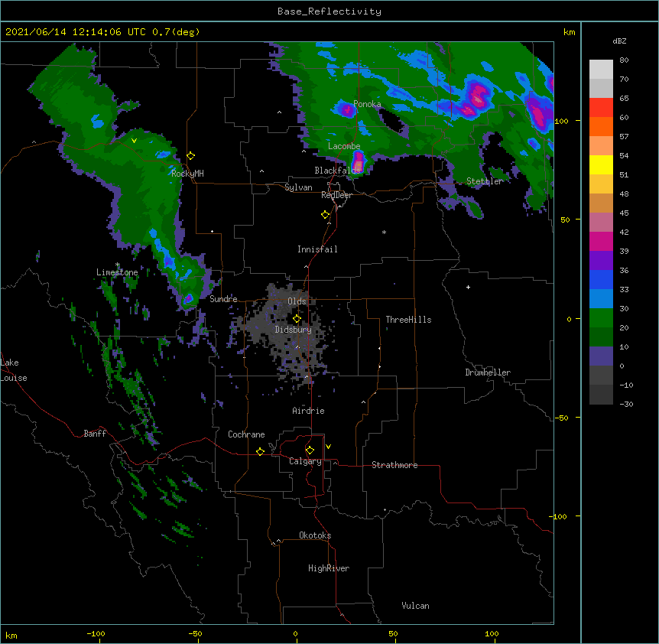Click the Innisfail label
This screenshot has width=659, height=644.
click(317, 249)
